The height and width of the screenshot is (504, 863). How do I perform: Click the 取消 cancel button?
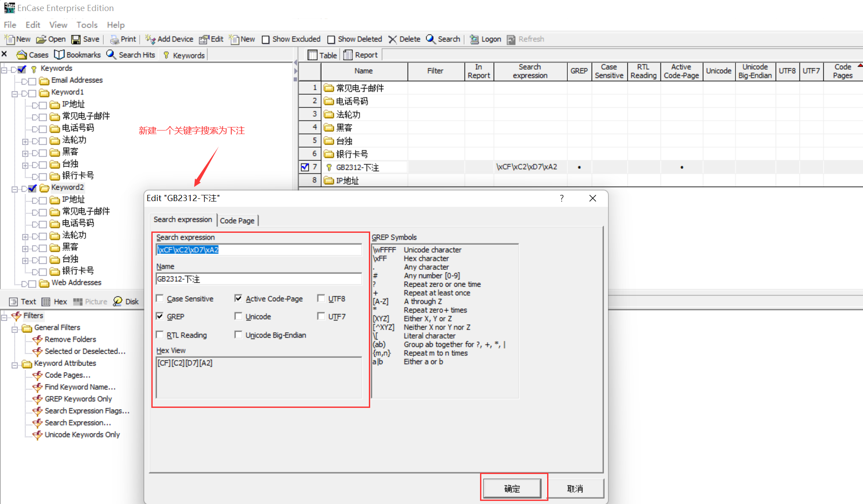[x=575, y=489]
